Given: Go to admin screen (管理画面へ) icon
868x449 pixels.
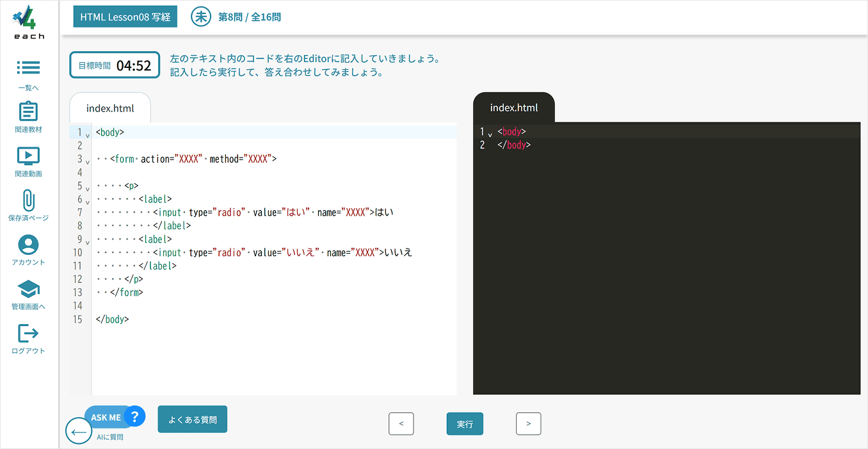Looking at the screenshot, I should coord(28,289).
